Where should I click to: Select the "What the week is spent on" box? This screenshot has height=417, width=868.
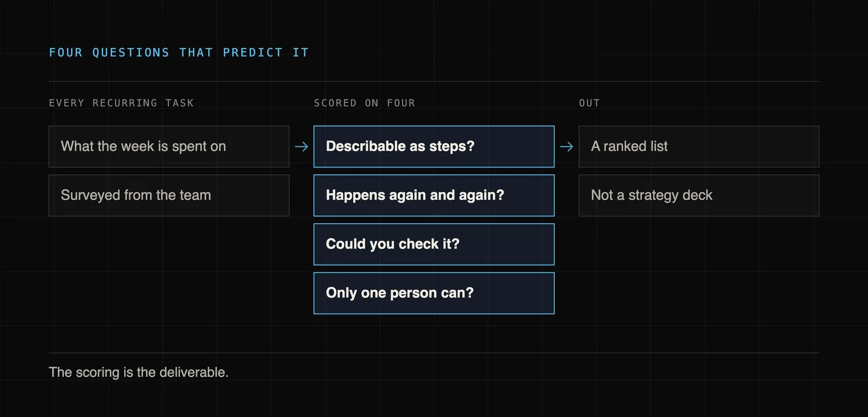tap(169, 147)
